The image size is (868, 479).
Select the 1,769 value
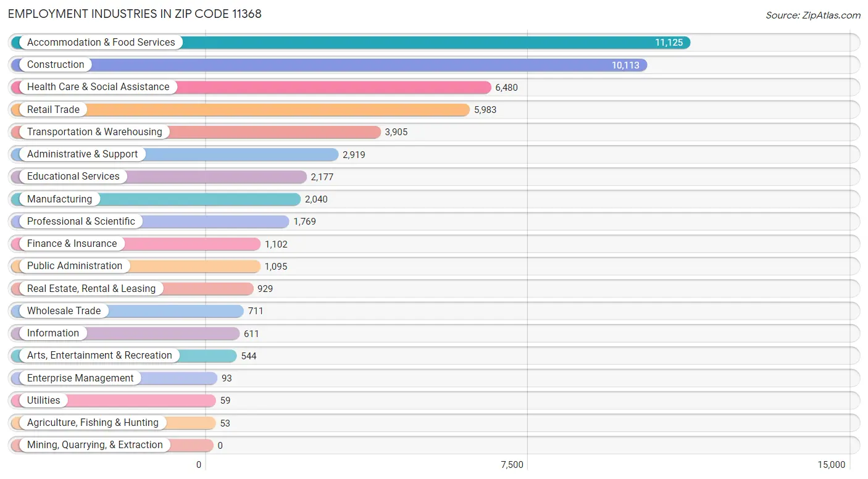(304, 222)
